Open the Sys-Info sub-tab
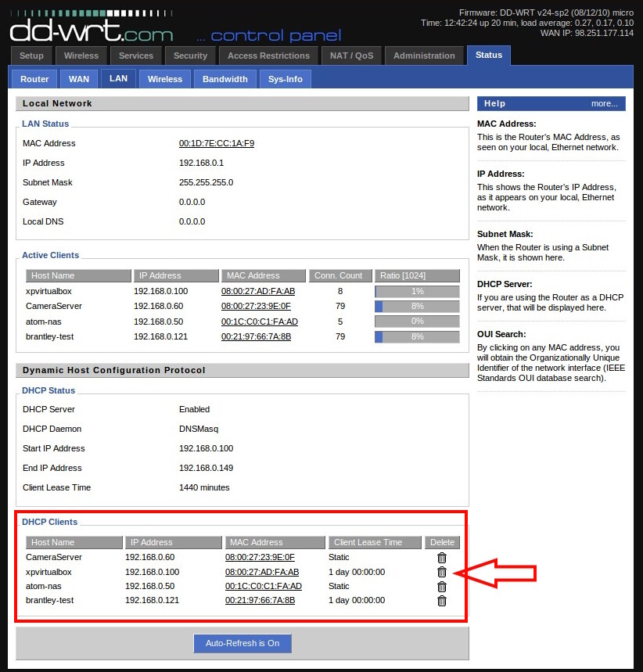The width and height of the screenshot is (643, 672). point(285,79)
